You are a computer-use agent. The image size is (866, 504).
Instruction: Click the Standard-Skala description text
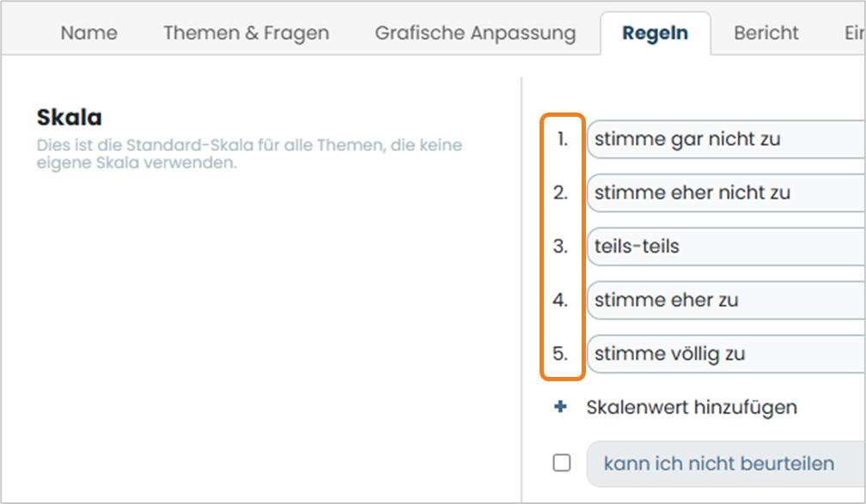pyautogui.click(x=249, y=154)
